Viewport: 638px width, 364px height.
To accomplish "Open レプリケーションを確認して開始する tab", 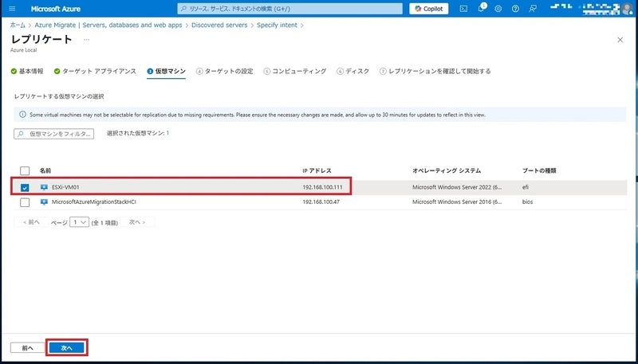I will 435,71.
